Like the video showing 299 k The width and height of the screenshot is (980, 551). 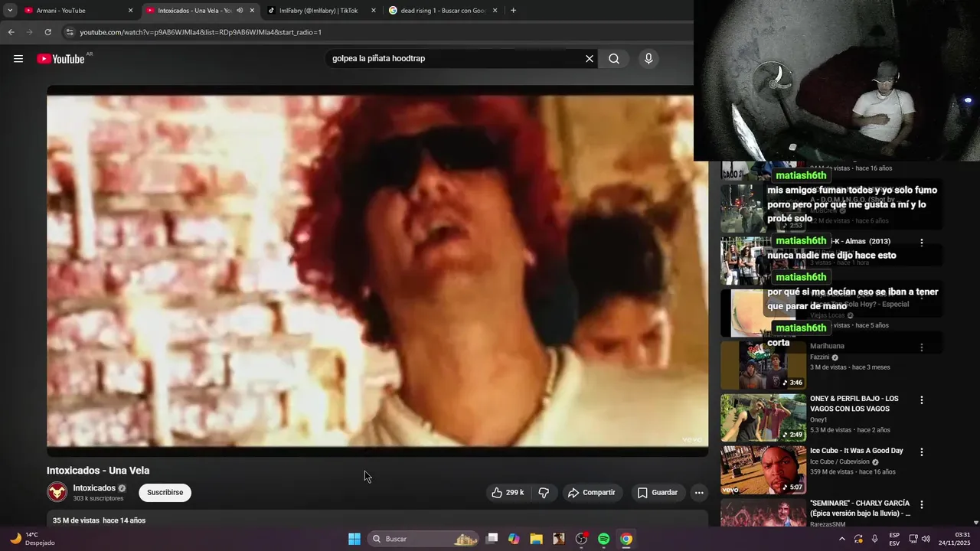click(x=508, y=493)
